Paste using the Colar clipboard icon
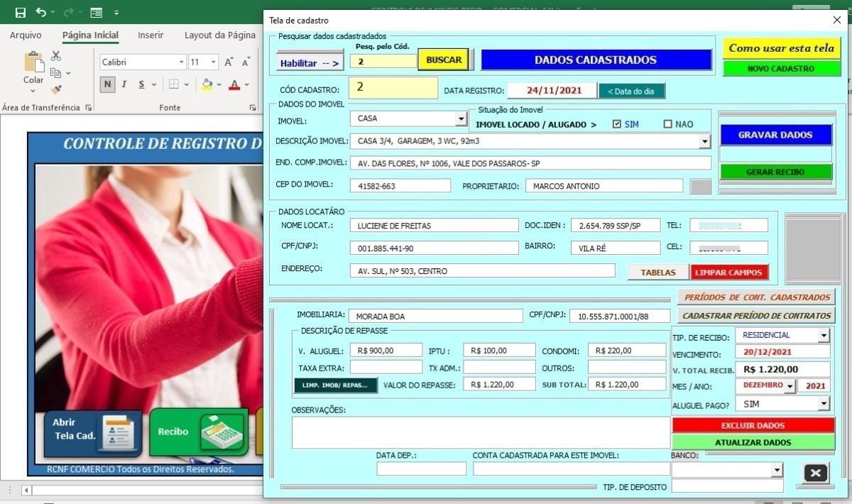 coord(33,62)
